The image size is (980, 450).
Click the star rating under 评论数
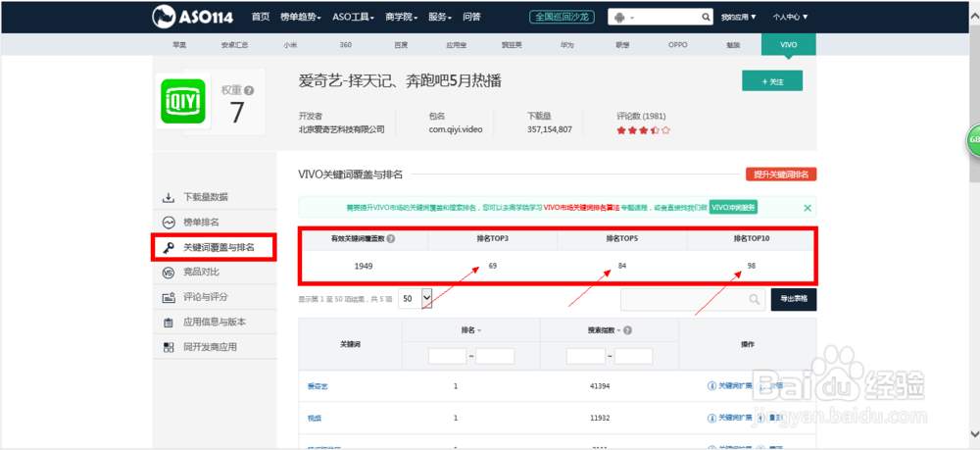(643, 130)
